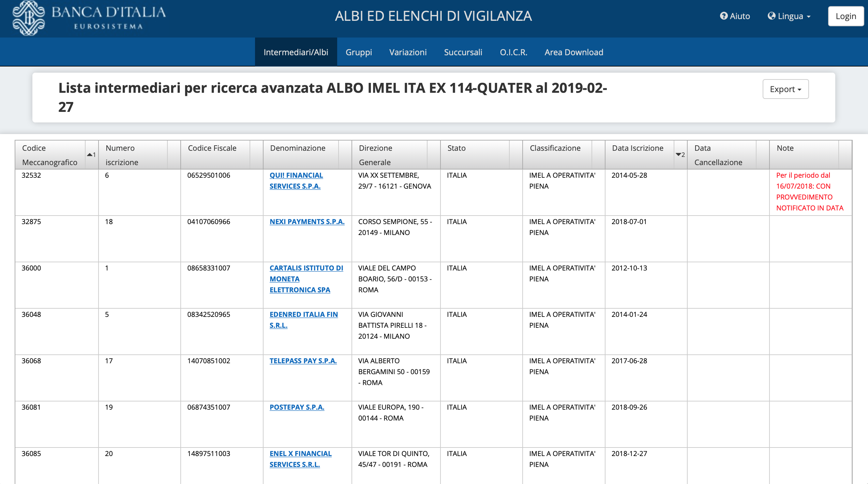
Task: Click registration date '2018-12-27'
Action: pos(629,454)
